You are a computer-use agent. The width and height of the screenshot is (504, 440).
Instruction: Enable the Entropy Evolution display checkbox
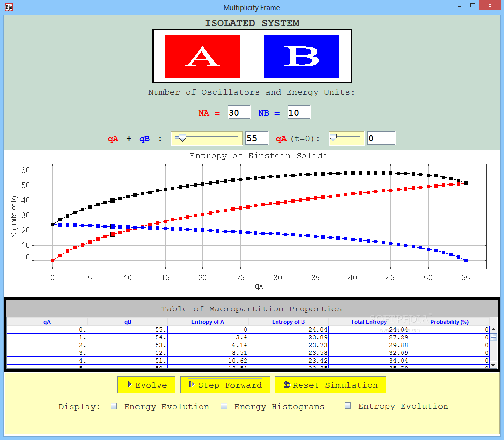(347, 406)
